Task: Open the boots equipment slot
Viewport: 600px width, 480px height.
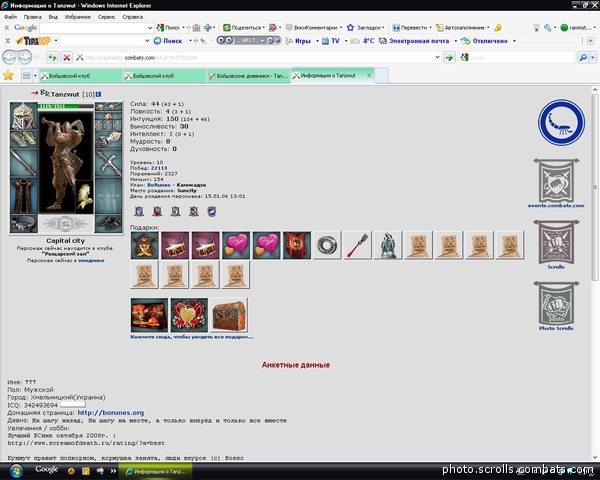Action: pyautogui.click(x=108, y=224)
